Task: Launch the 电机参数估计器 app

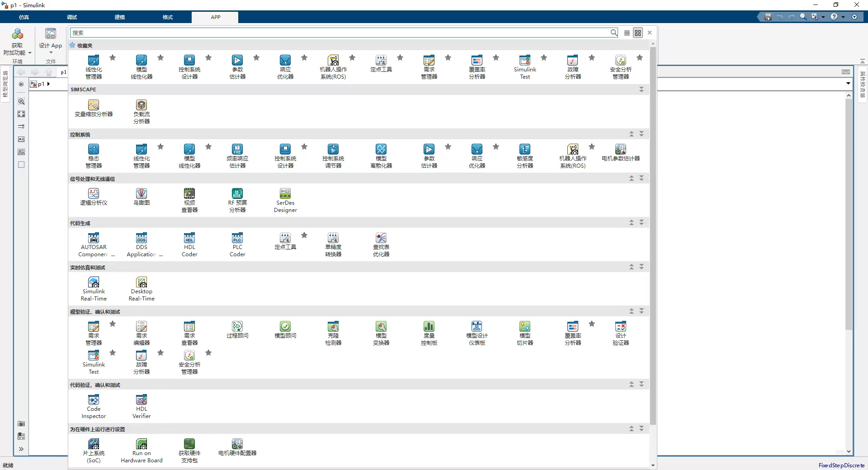Action: coord(621,153)
